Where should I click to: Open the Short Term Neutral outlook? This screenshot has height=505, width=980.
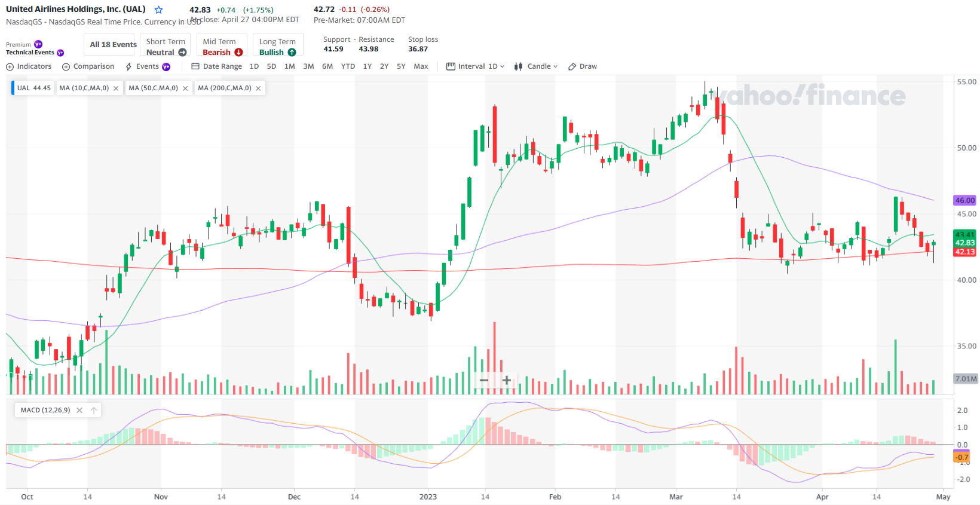(x=166, y=45)
